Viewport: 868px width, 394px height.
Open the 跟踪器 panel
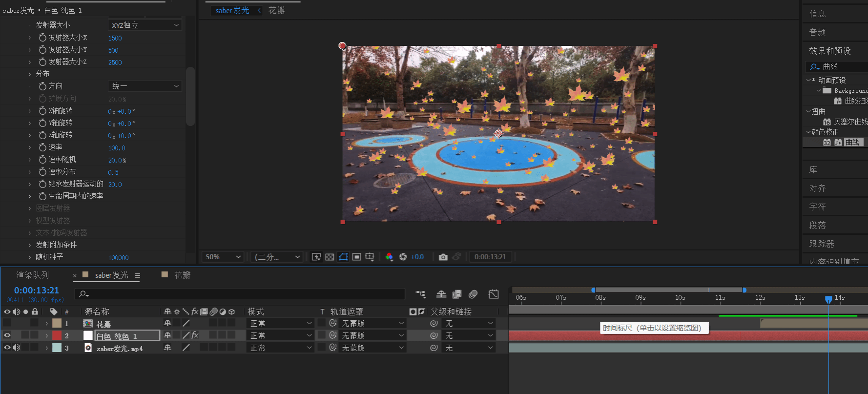(x=822, y=244)
